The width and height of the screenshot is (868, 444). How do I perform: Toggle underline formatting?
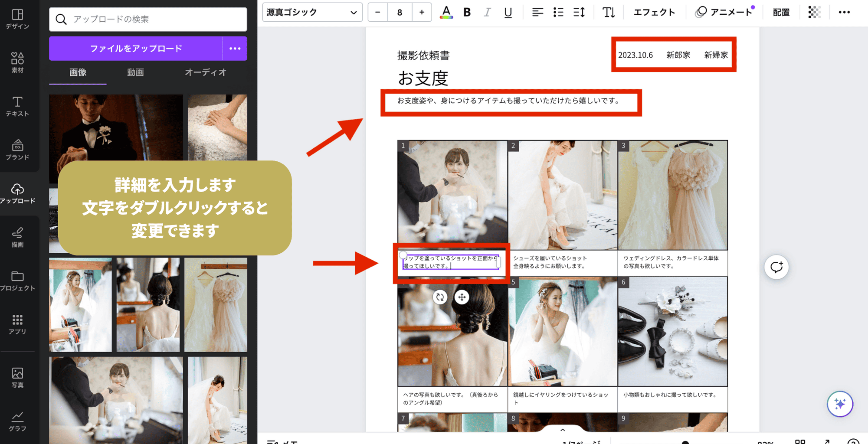point(508,12)
